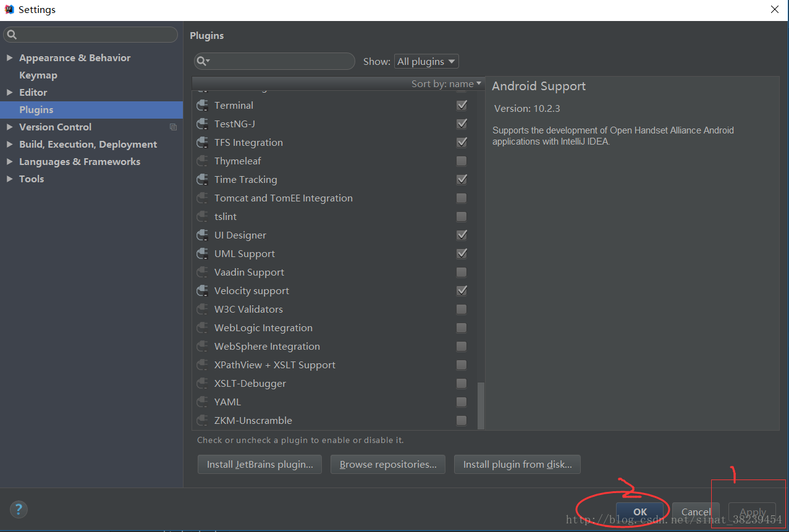
Task: Enable Tomcat and TomEE Integration checkbox
Action: point(462,198)
